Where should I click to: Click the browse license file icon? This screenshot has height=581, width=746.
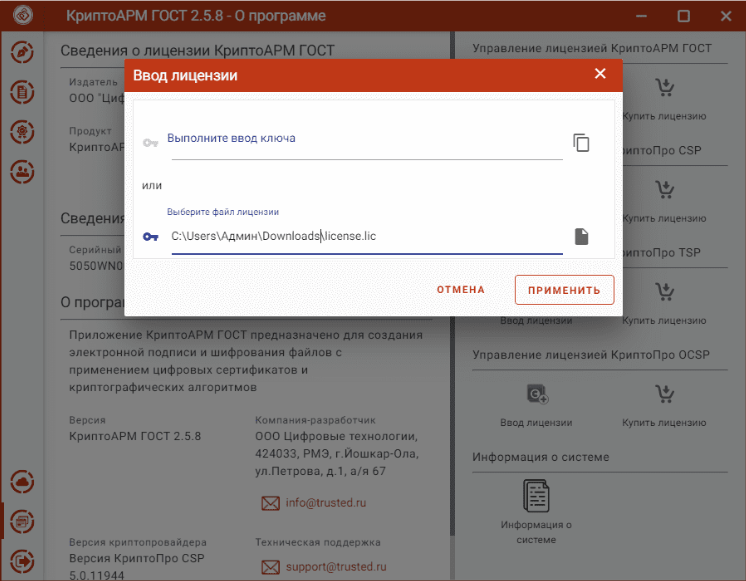[x=581, y=236]
